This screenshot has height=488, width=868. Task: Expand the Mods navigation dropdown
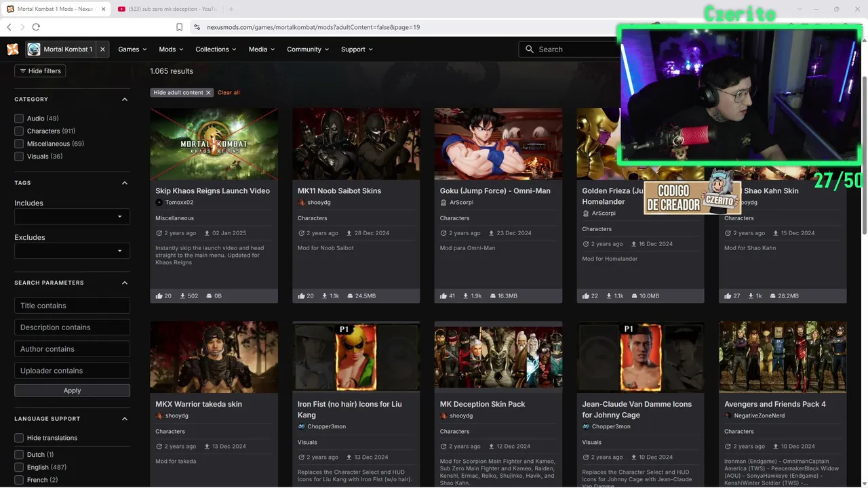tap(170, 49)
